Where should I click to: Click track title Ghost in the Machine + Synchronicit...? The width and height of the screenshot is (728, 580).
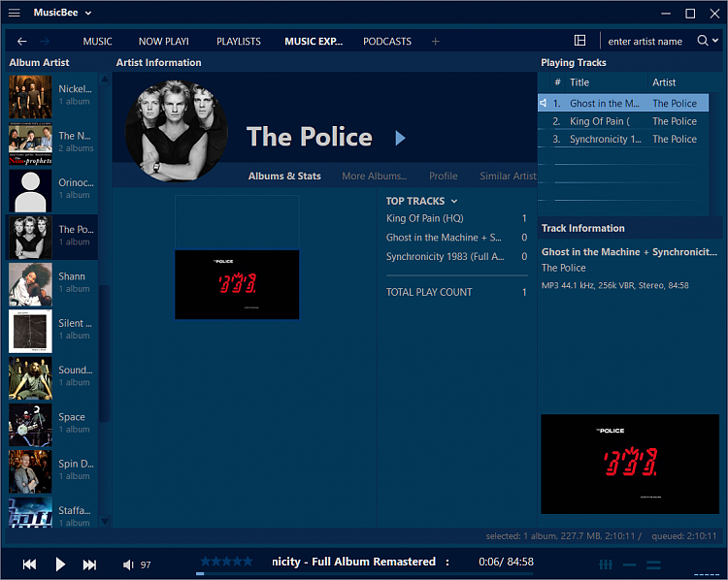click(629, 252)
